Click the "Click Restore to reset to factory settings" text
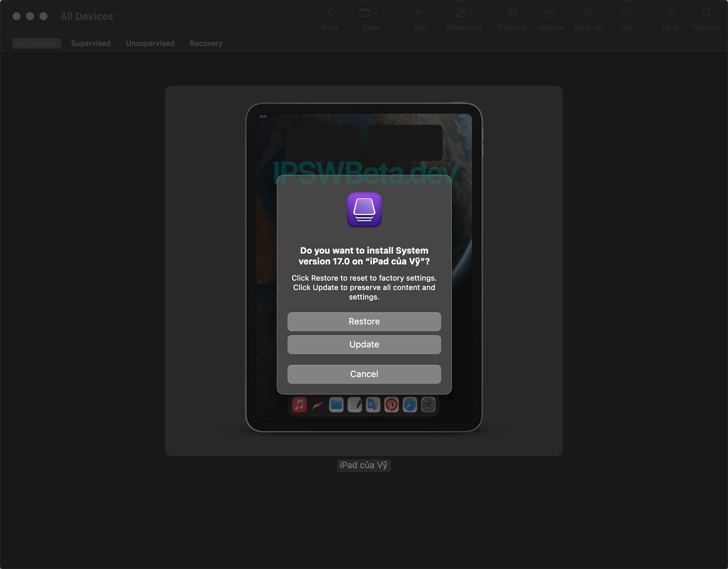This screenshot has width=728, height=569. (364, 278)
